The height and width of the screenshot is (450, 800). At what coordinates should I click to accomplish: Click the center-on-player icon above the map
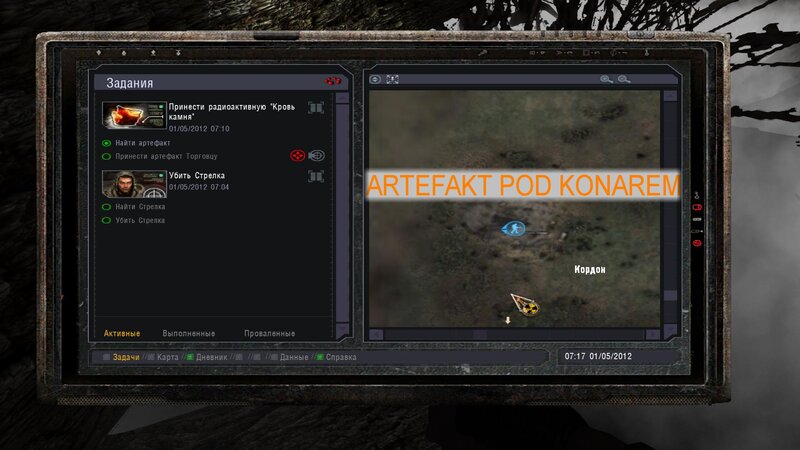pyautogui.click(x=376, y=79)
